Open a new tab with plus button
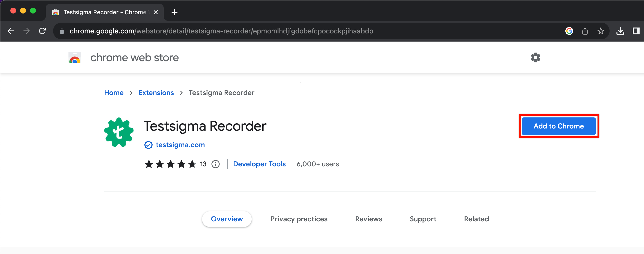Screen dimensions: 644x254 tap(174, 12)
